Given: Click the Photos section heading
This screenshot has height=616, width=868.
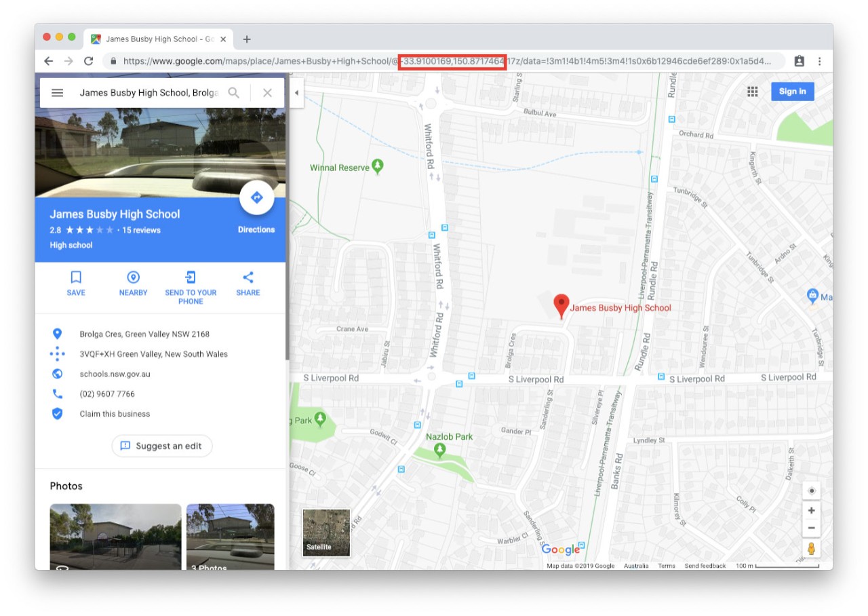Looking at the screenshot, I should coord(66,486).
